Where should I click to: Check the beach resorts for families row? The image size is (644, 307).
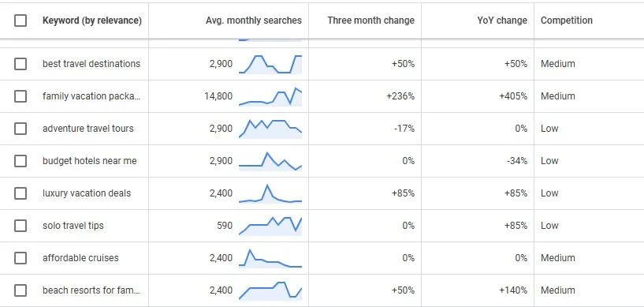(20, 290)
